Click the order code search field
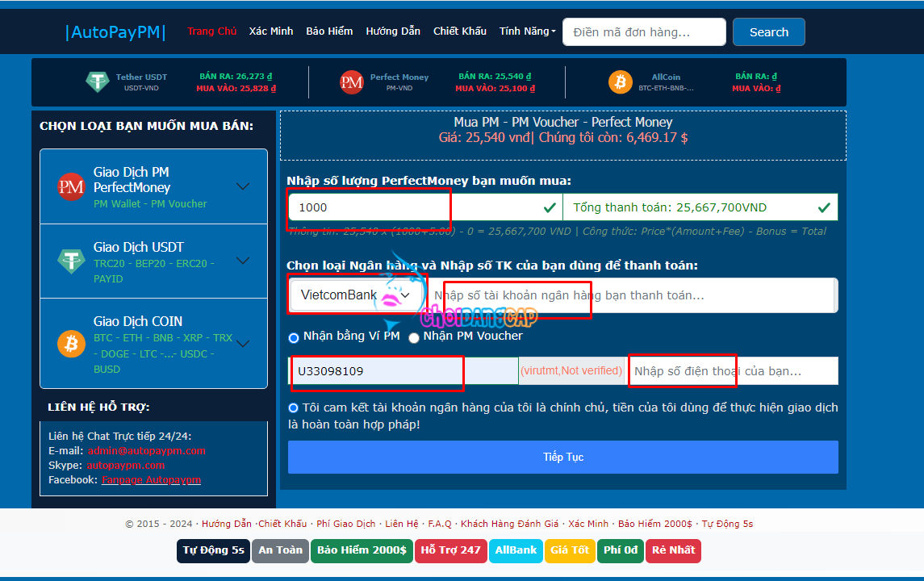924x581 pixels. pos(644,31)
